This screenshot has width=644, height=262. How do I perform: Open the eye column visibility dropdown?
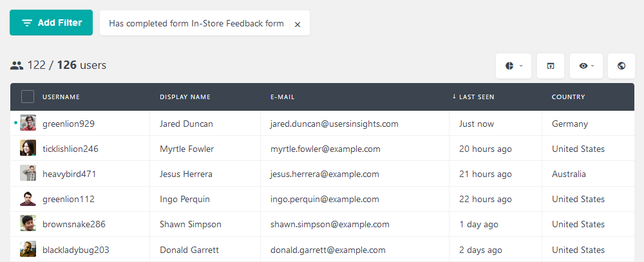tap(586, 66)
